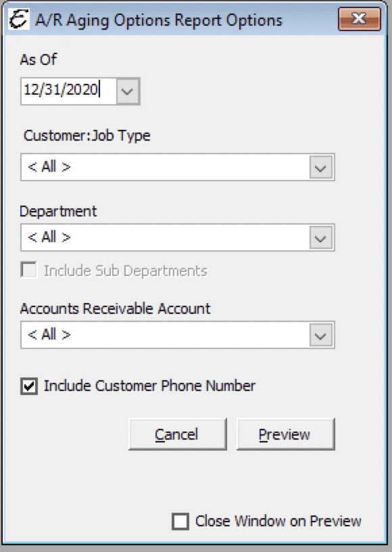Click the Close Window on Preview label text
This screenshot has width=392, height=552.
(278, 521)
